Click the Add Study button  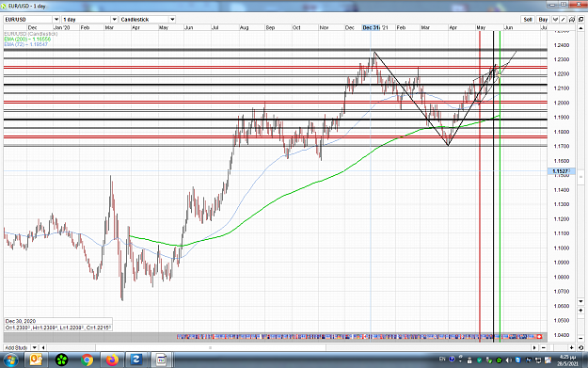(17, 347)
